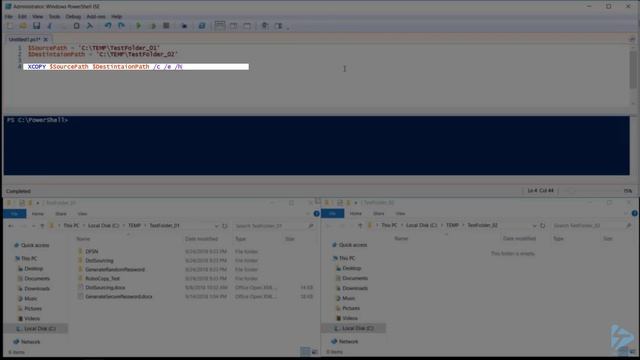Run the script with the green play icon
The width and height of the screenshot is (640, 360).
tap(139, 26)
